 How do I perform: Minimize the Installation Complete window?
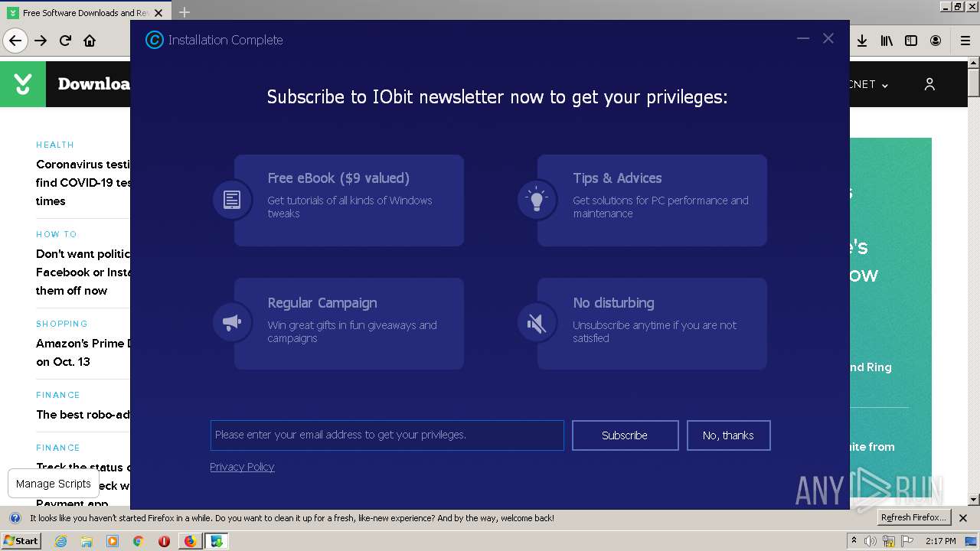803,38
